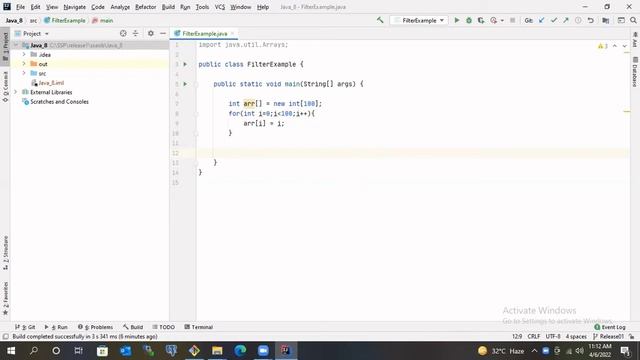Open the Terminal tool window
The image size is (640, 360).
199,327
